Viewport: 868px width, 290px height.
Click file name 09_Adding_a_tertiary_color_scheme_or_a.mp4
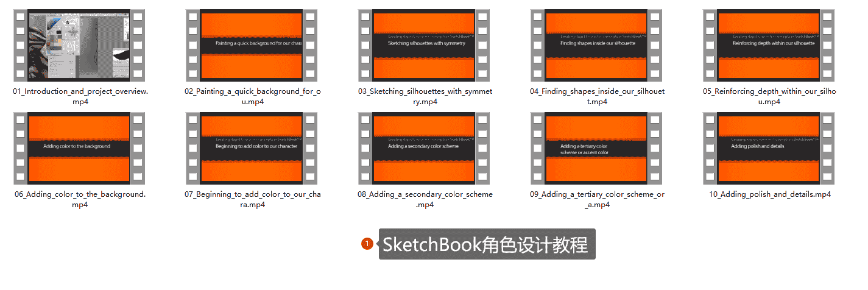tap(597, 199)
